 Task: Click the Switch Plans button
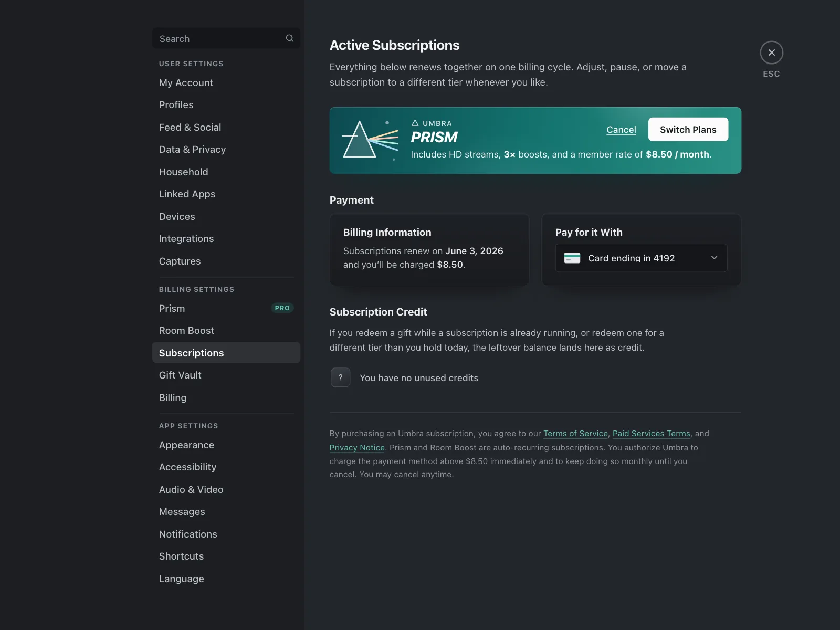click(688, 129)
